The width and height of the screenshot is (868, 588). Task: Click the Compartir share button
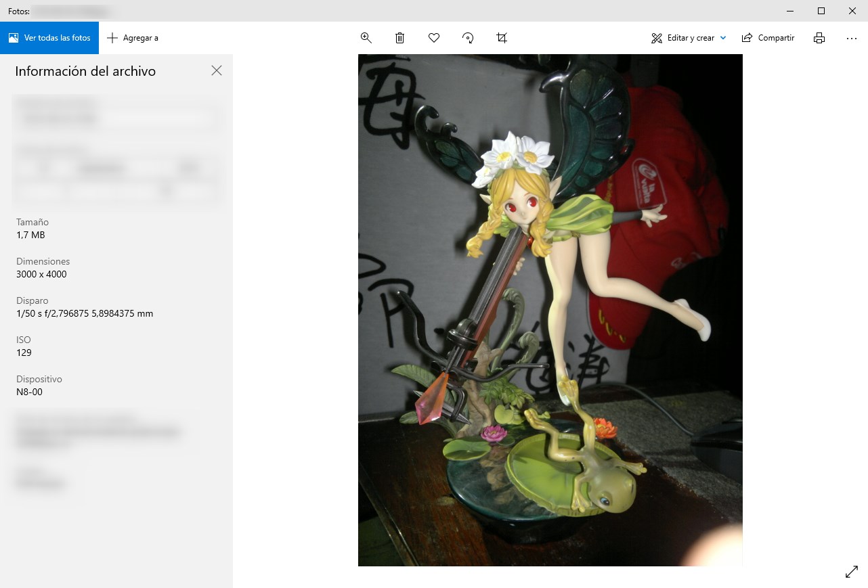[768, 38]
